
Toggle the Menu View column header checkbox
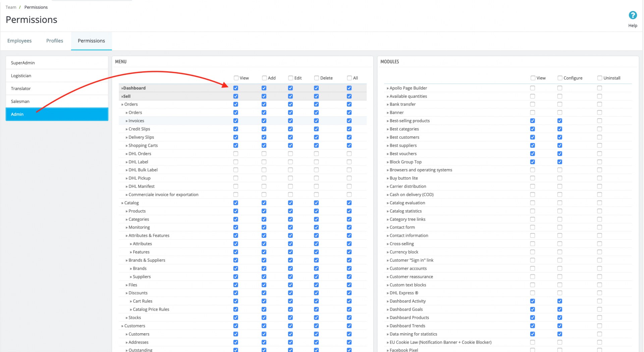click(236, 78)
